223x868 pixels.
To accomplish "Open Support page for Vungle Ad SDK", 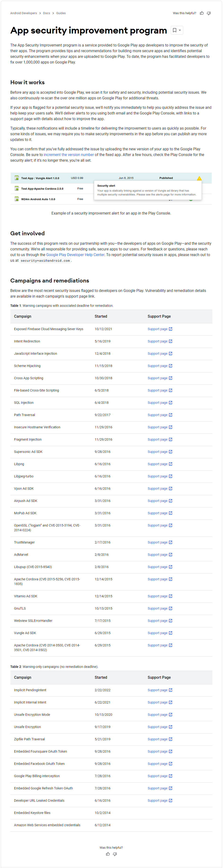I will tap(160, 633).
